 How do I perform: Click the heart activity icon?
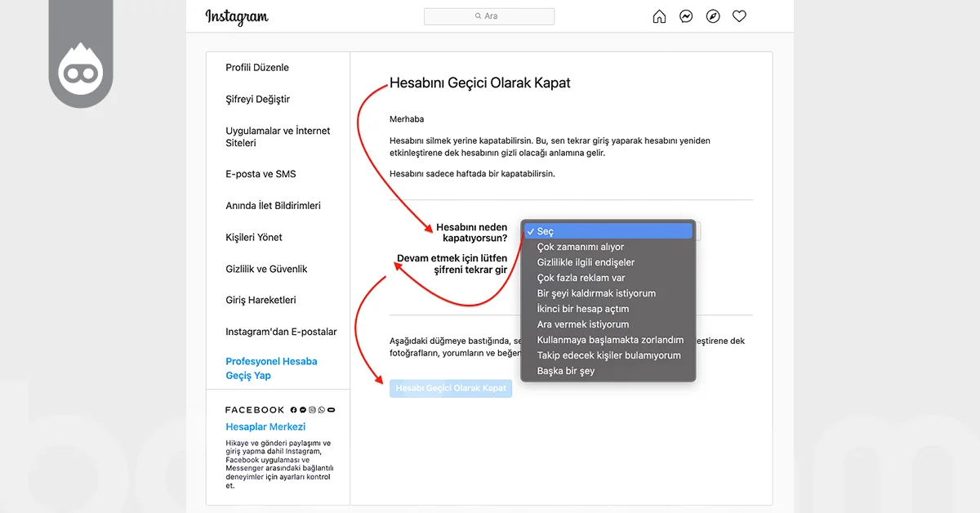pos(739,16)
